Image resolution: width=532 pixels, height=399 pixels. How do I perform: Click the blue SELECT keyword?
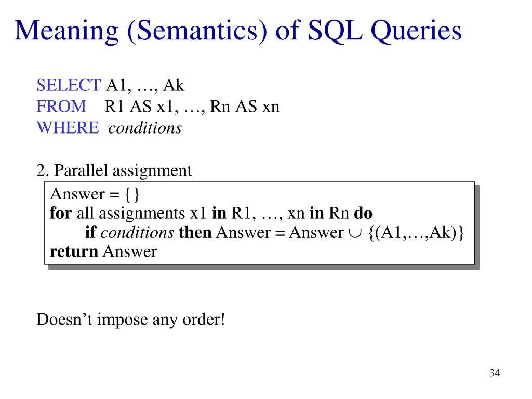(69, 84)
